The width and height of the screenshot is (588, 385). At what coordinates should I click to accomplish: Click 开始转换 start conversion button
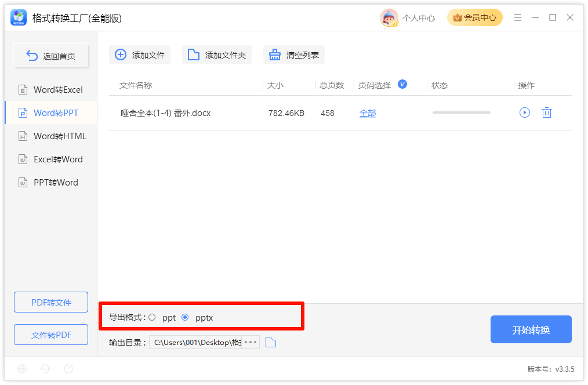(531, 329)
